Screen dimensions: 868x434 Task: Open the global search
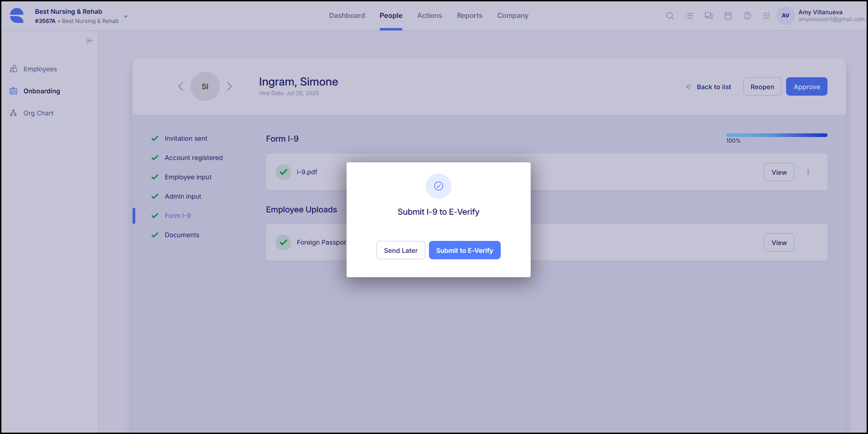(x=670, y=15)
